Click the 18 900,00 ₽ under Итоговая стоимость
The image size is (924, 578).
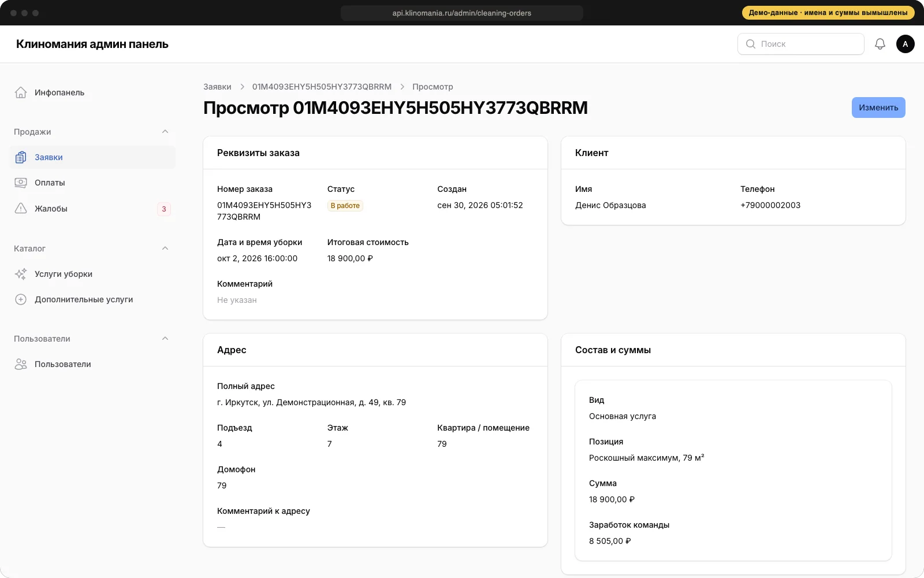coord(350,258)
